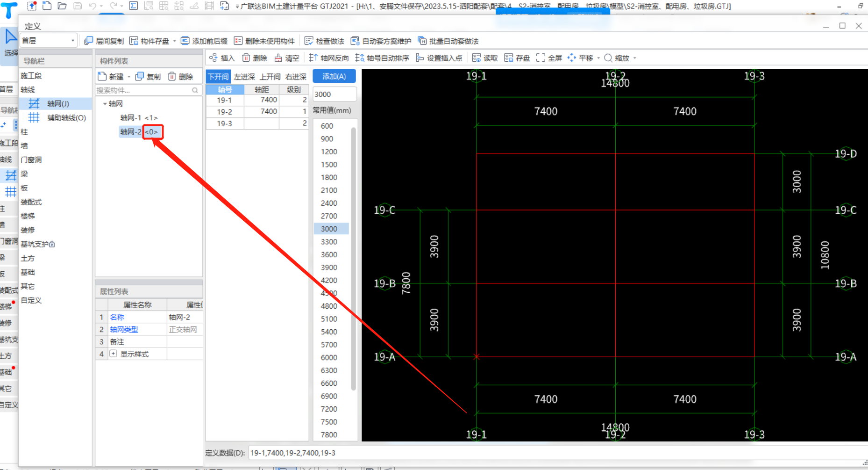Image resolution: width=868 pixels, height=470 pixels.
Task: Select 轴网(J) in the navigation bar
Action: [x=56, y=104]
